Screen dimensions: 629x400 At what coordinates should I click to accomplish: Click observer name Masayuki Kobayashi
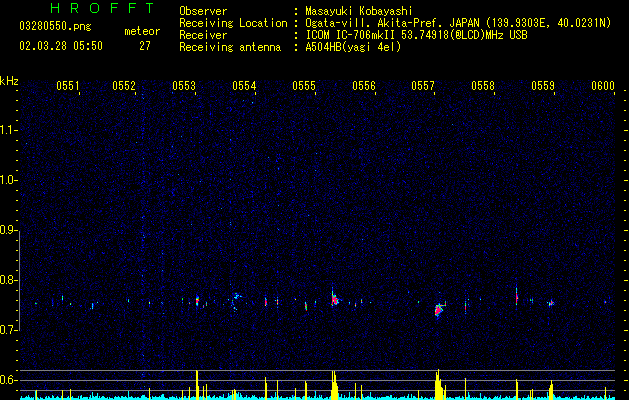(x=359, y=11)
